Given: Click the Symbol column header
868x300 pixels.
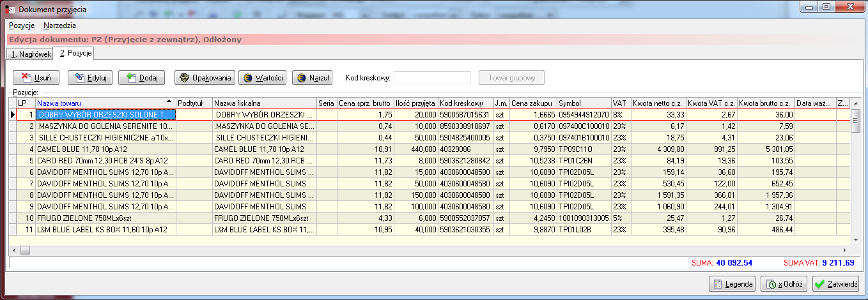Looking at the screenshot, I should pos(584,103).
